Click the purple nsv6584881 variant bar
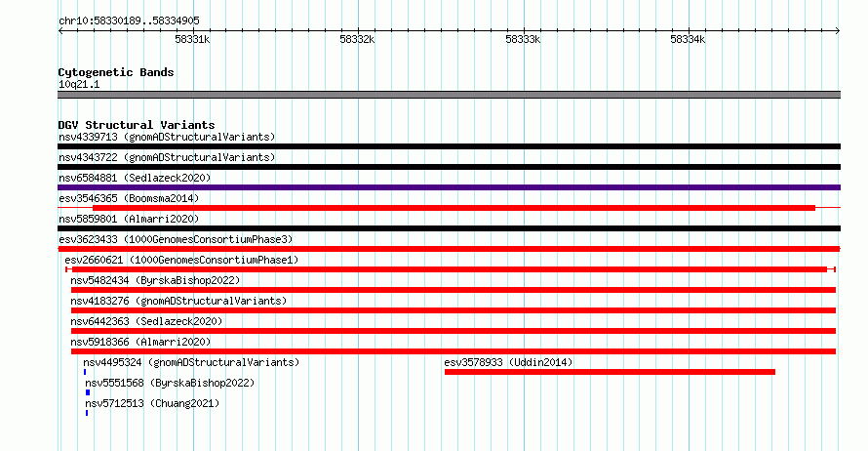The width and height of the screenshot is (868, 451). click(x=449, y=187)
